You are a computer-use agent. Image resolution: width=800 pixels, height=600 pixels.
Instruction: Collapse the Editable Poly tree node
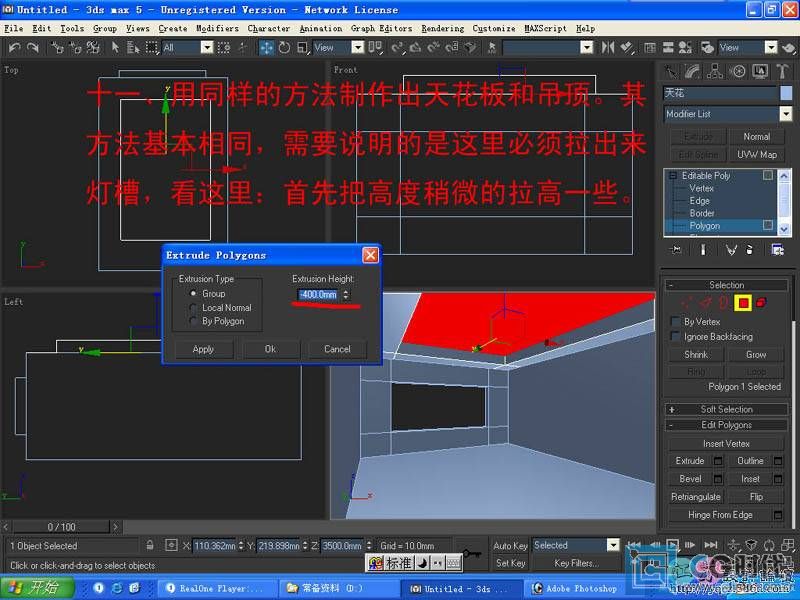(x=672, y=175)
